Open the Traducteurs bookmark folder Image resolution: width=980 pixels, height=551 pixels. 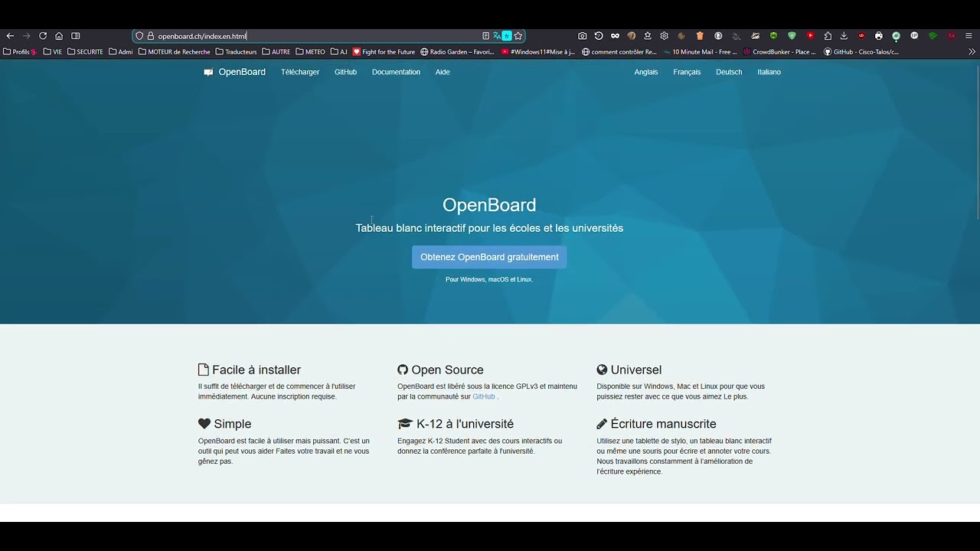tap(237, 52)
